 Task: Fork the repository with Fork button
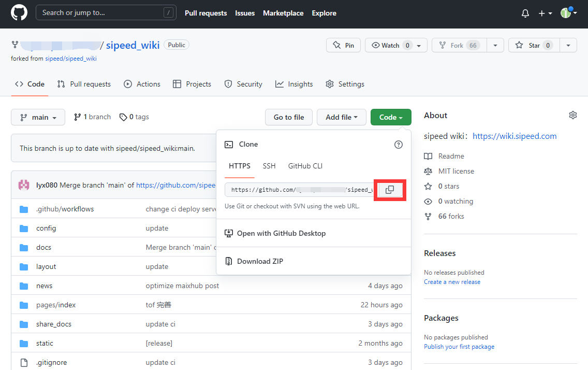[459, 46]
